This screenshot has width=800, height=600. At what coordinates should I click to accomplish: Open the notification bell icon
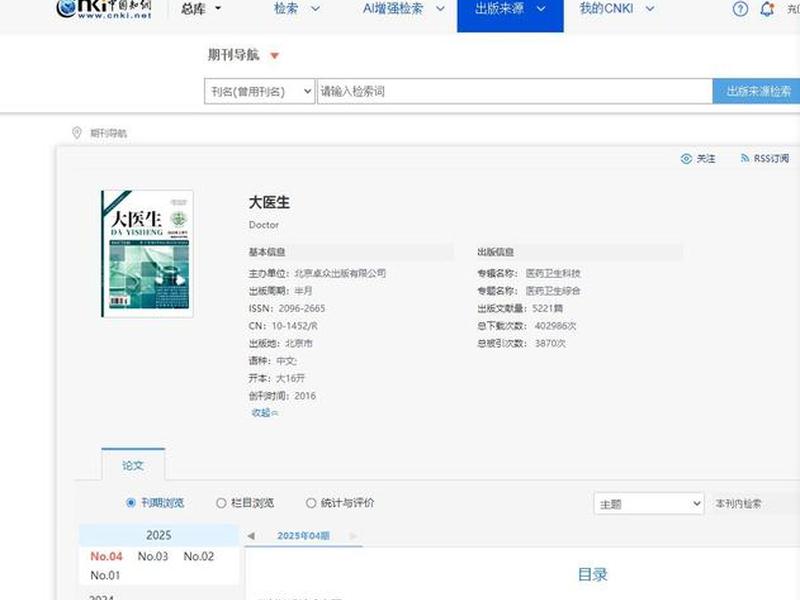767,9
